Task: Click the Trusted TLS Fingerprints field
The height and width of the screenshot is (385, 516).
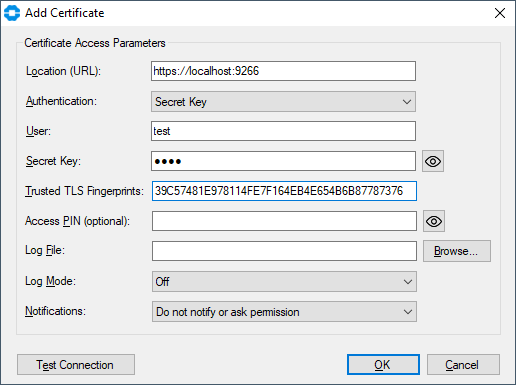Action: [284, 191]
